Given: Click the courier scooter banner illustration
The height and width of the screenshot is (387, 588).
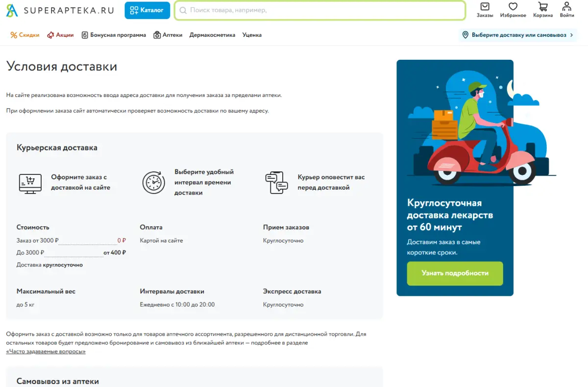Looking at the screenshot, I should 482,129.
